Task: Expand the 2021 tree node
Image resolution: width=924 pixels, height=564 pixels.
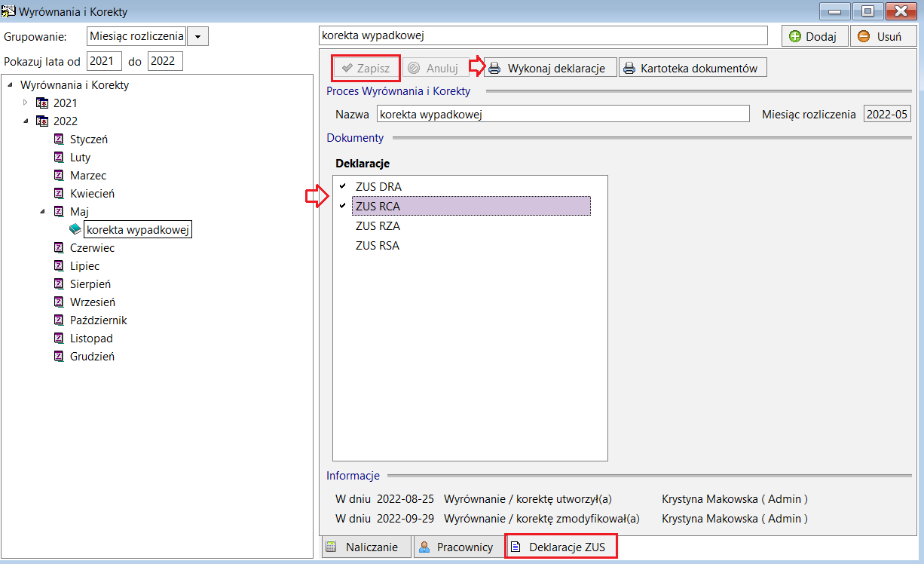Action: 26,103
